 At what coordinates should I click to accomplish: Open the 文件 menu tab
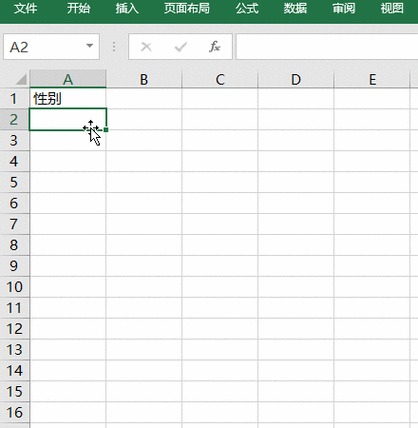click(x=25, y=8)
